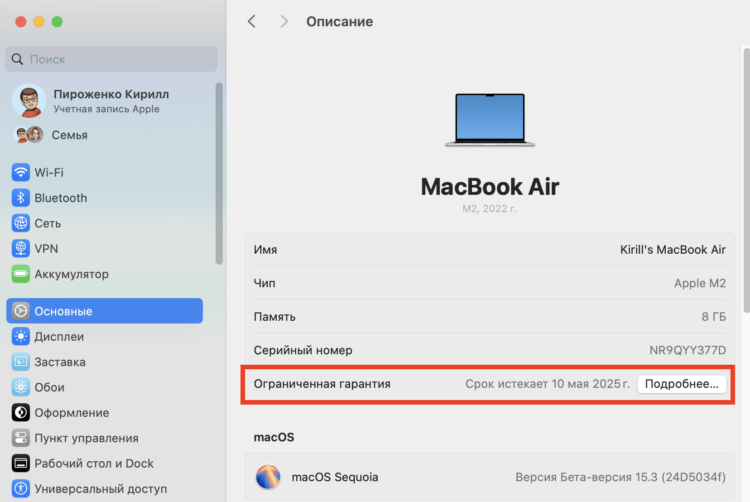This screenshot has width=750, height=502.
Task: Click the magnifier icon in search field
Action: click(17, 59)
